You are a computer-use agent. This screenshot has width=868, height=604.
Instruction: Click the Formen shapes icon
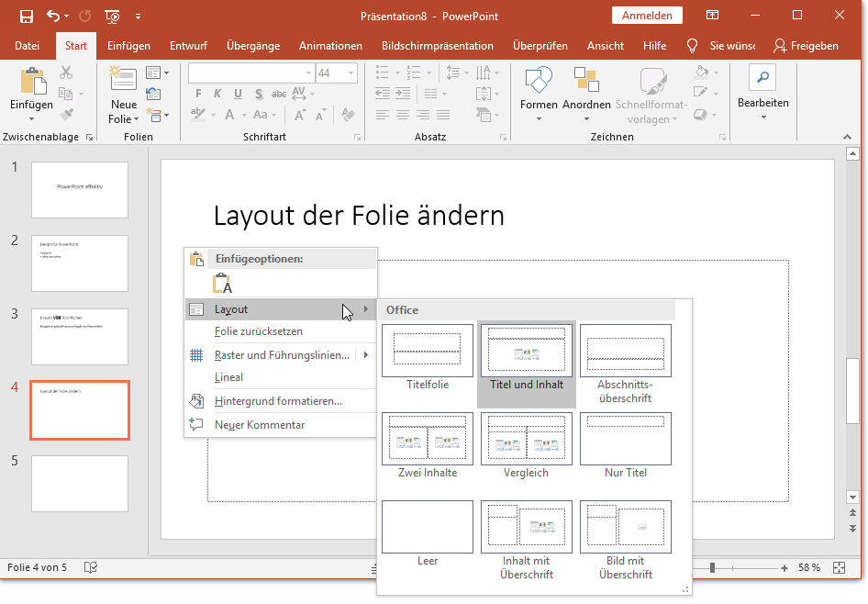[539, 80]
